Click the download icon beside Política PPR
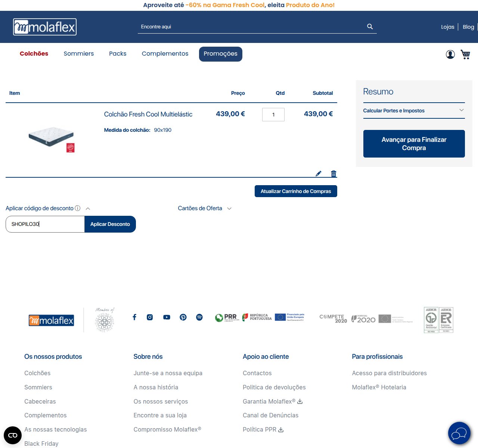 point(281,430)
